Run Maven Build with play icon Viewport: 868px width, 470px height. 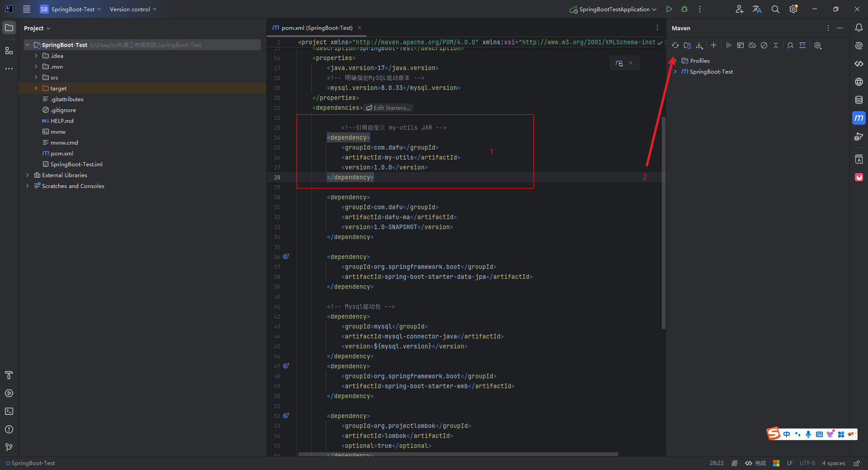point(729,45)
